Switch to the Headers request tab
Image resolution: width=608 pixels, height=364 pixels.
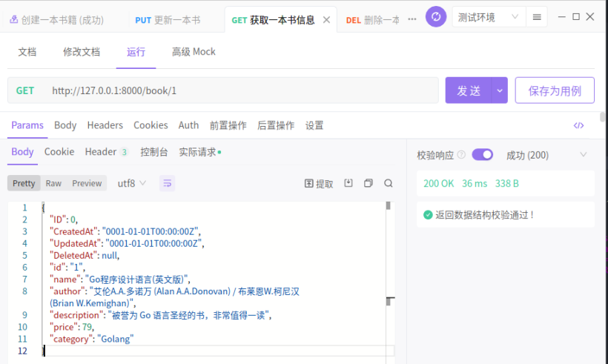pos(105,125)
